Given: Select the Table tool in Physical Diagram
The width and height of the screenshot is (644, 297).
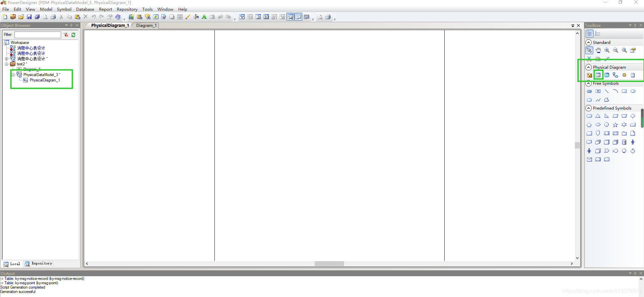Looking at the screenshot, I should tap(598, 75).
